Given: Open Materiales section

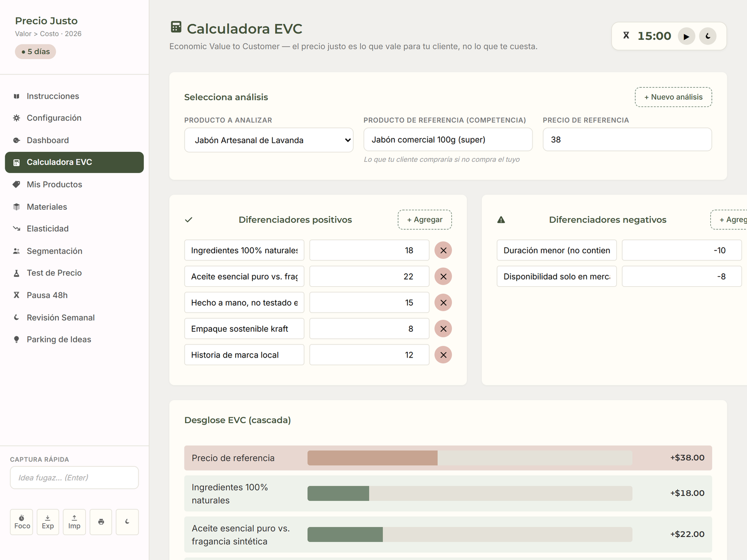Looking at the screenshot, I should click(x=74, y=207).
